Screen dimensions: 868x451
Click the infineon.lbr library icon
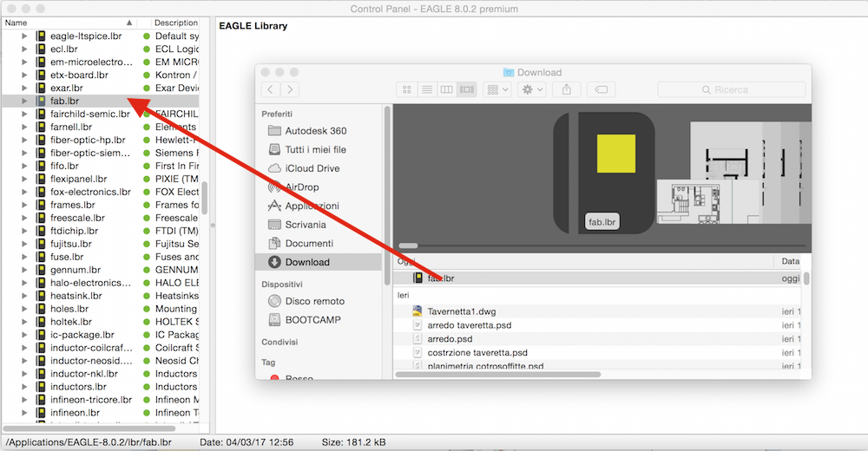point(41,413)
